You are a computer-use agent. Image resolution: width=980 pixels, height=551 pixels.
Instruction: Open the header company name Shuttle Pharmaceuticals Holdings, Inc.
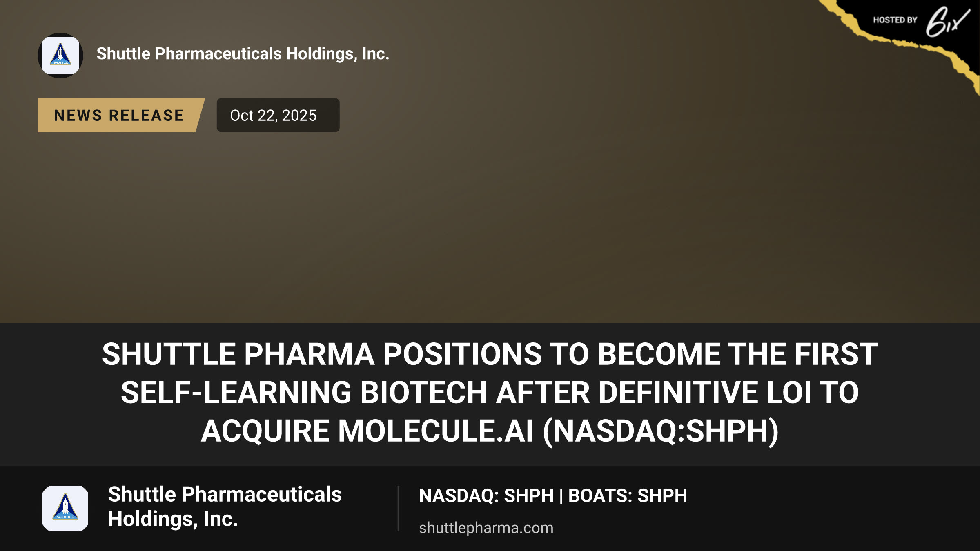(x=243, y=54)
